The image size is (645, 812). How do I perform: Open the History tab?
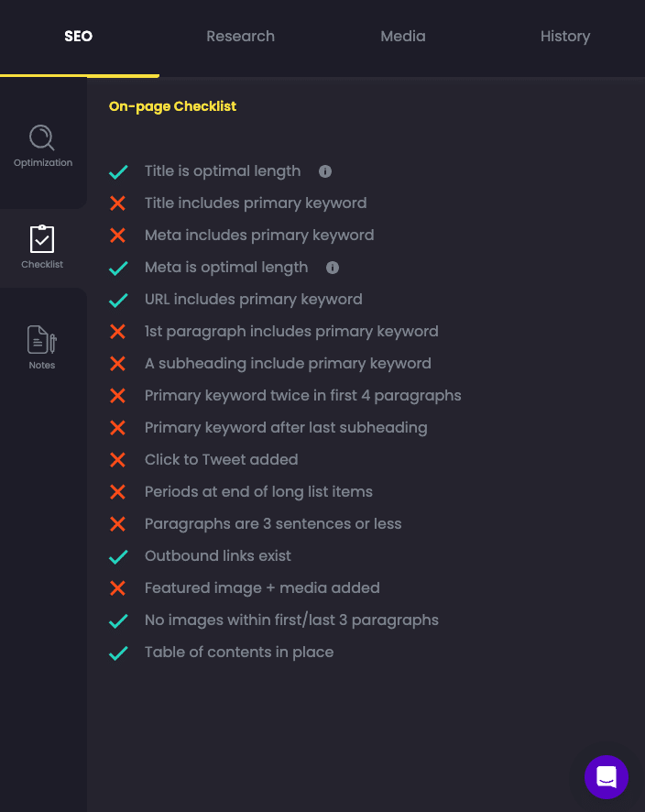(565, 37)
